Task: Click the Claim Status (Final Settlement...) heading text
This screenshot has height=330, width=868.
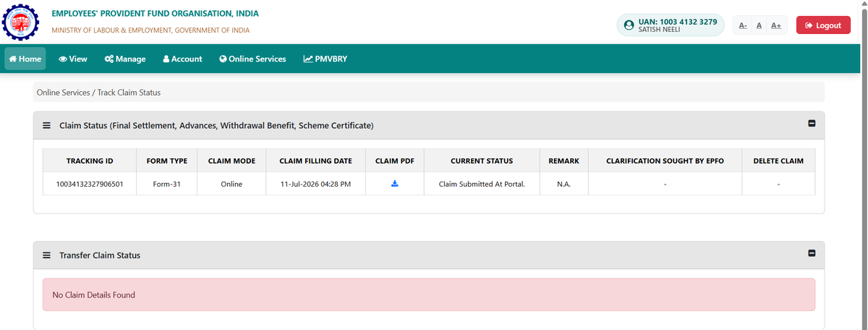Action: click(x=216, y=126)
